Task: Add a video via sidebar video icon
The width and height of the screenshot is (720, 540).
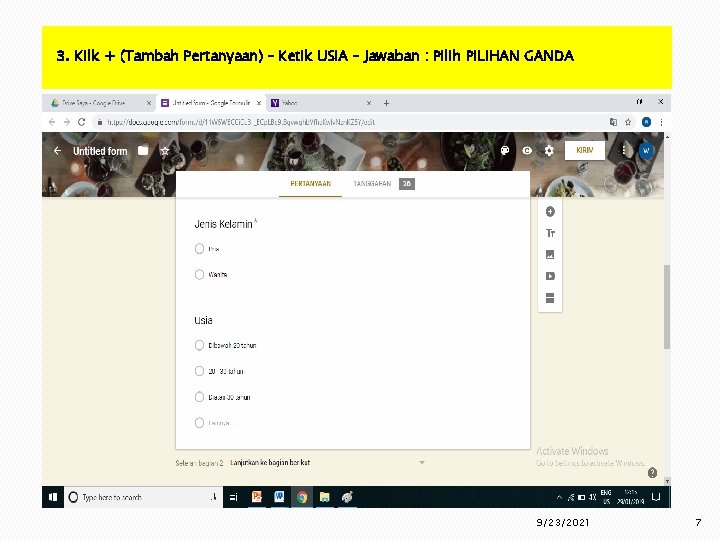Action: (x=550, y=276)
